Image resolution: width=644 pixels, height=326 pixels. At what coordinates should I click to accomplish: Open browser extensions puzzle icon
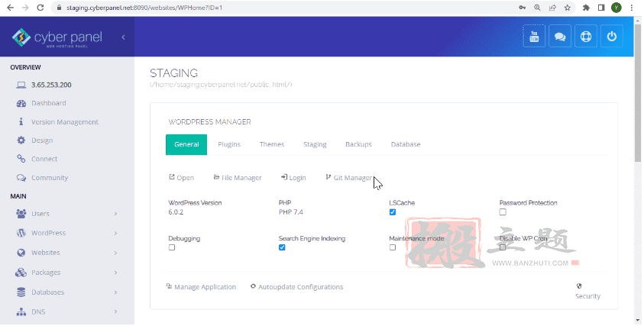[586, 8]
